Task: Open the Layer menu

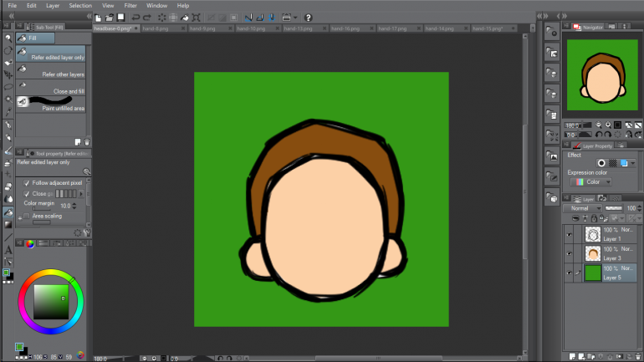Action: point(53,6)
